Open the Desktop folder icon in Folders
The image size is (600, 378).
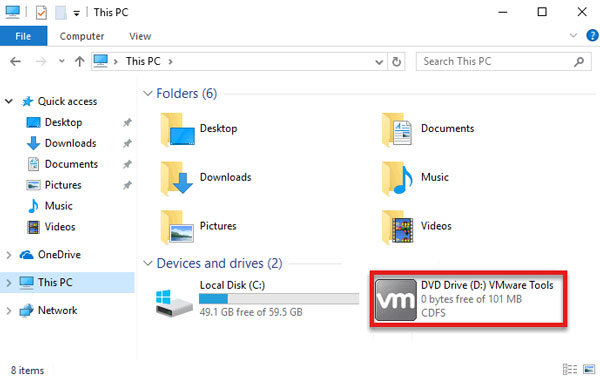pos(178,130)
